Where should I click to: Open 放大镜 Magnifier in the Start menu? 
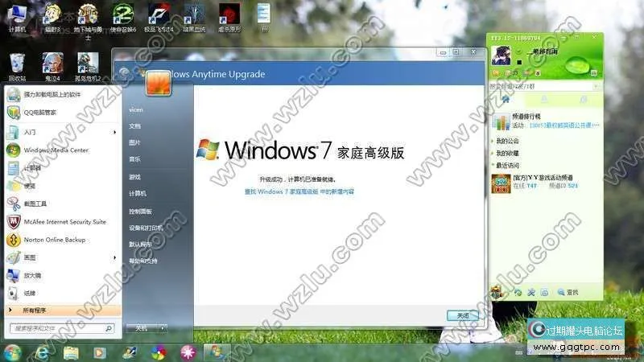point(62,275)
